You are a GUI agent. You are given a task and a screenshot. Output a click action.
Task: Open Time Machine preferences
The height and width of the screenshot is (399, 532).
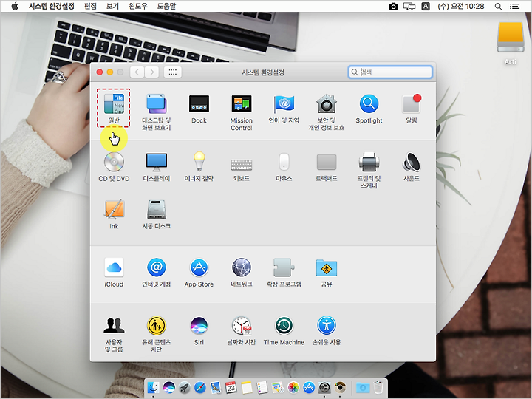point(284,331)
